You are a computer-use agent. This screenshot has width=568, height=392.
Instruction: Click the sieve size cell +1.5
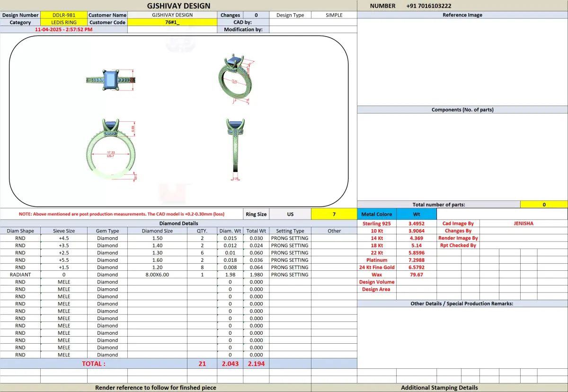click(64, 267)
